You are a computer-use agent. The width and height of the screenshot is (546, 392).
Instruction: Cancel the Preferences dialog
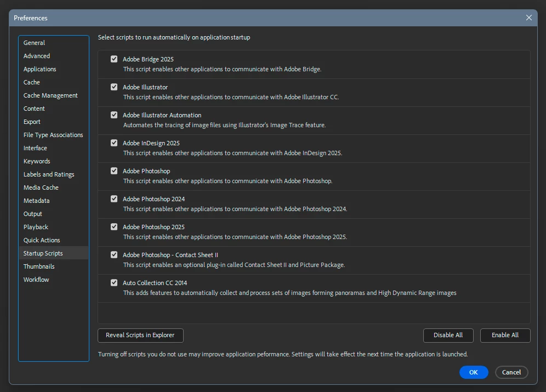pos(511,372)
